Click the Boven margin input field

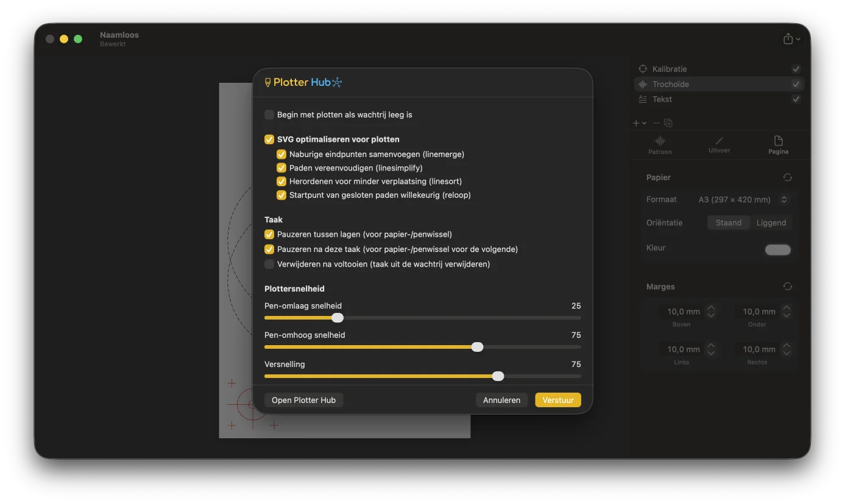pyautogui.click(x=682, y=312)
